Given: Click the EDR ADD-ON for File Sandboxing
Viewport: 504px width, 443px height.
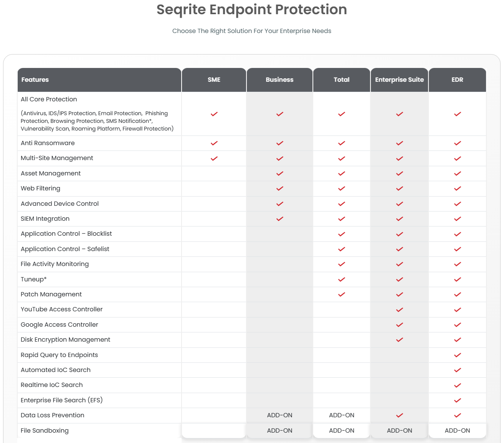Looking at the screenshot, I should point(457,431).
